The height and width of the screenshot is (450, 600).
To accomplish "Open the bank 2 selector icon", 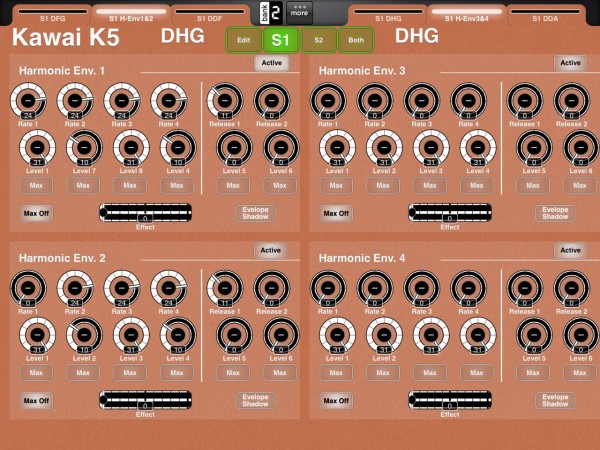I will 271,13.
